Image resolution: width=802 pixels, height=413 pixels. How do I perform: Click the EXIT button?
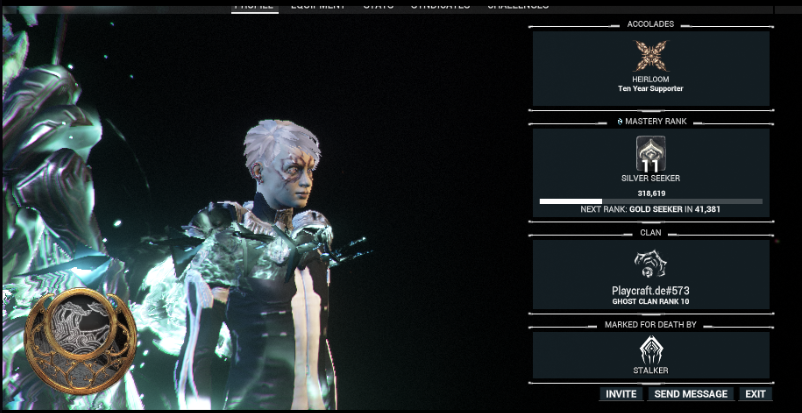click(755, 394)
